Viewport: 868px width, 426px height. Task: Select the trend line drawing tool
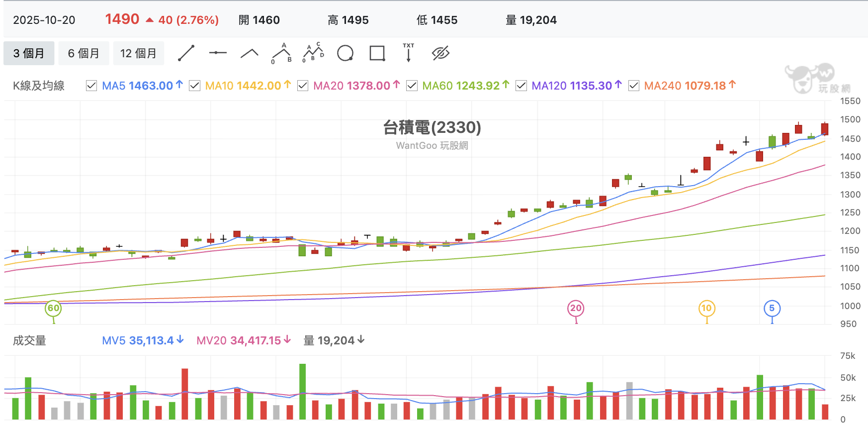(x=186, y=53)
